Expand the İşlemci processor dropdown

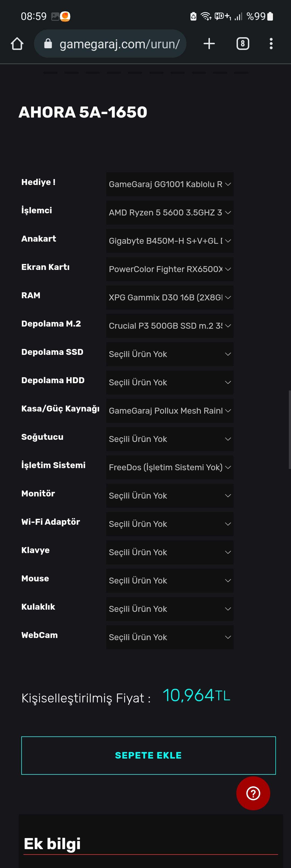(169, 213)
